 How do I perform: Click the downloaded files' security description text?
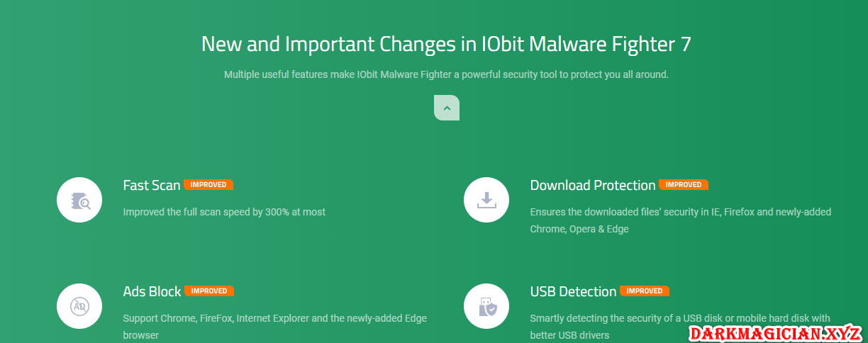pyautogui.click(x=680, y=220)
